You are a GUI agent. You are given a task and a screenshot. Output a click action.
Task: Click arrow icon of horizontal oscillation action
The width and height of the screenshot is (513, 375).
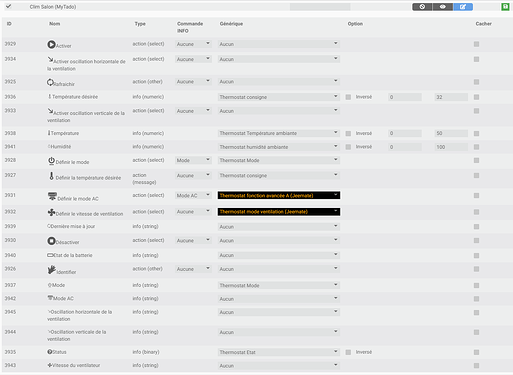[x=50, y=59]
